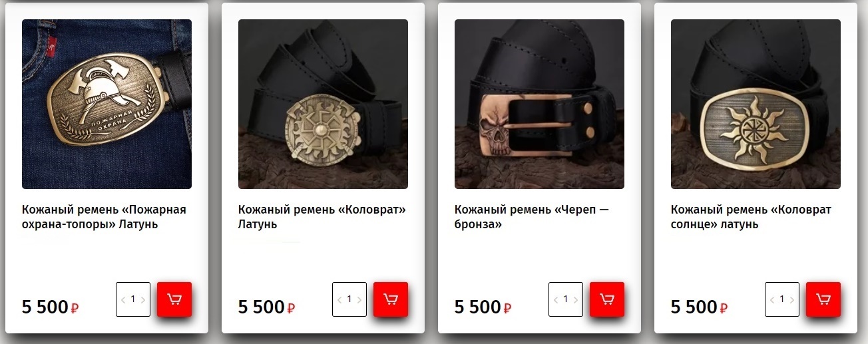Decrease quantity for «Коловрат солнце» belt

pyautogui.click(x=772, y=300)
